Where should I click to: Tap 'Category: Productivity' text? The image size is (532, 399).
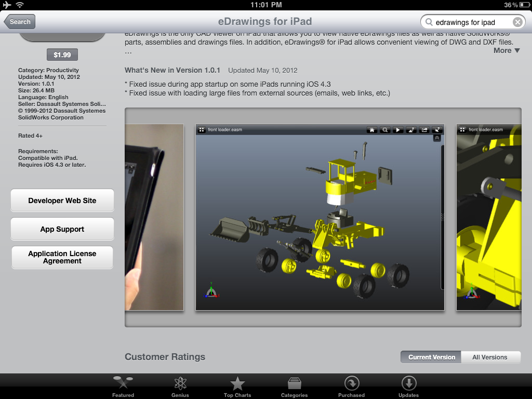48,70
